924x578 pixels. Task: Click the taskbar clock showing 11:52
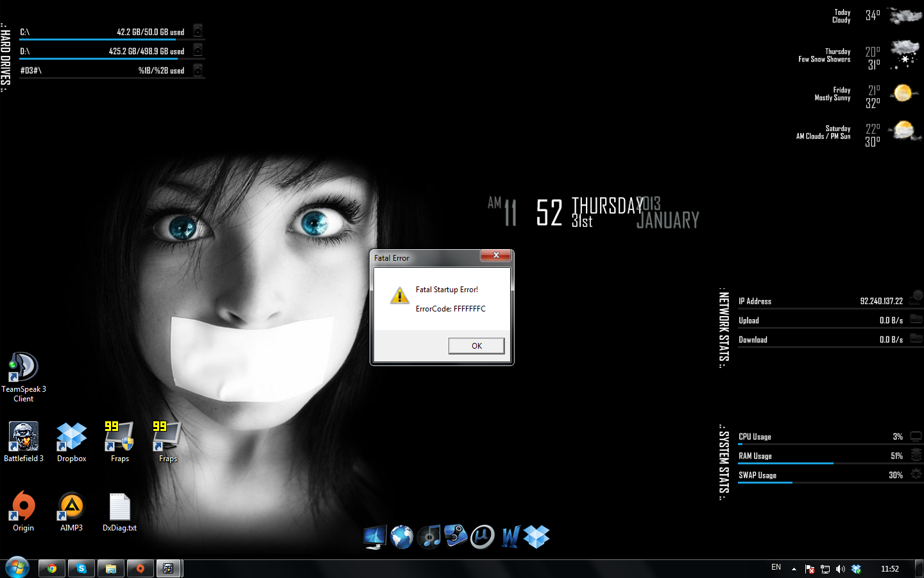click(x=889, y=569)
